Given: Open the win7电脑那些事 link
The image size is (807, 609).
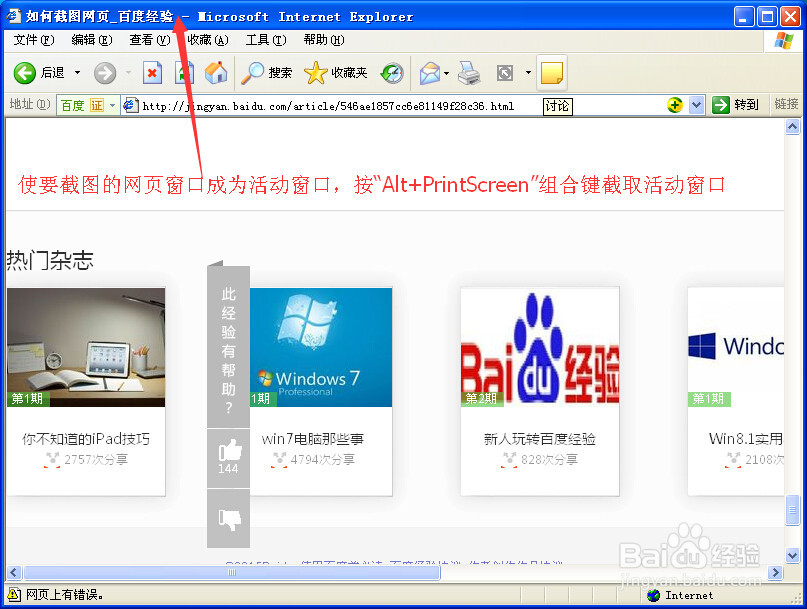Looking at the screenshot, I should point(313,439).
